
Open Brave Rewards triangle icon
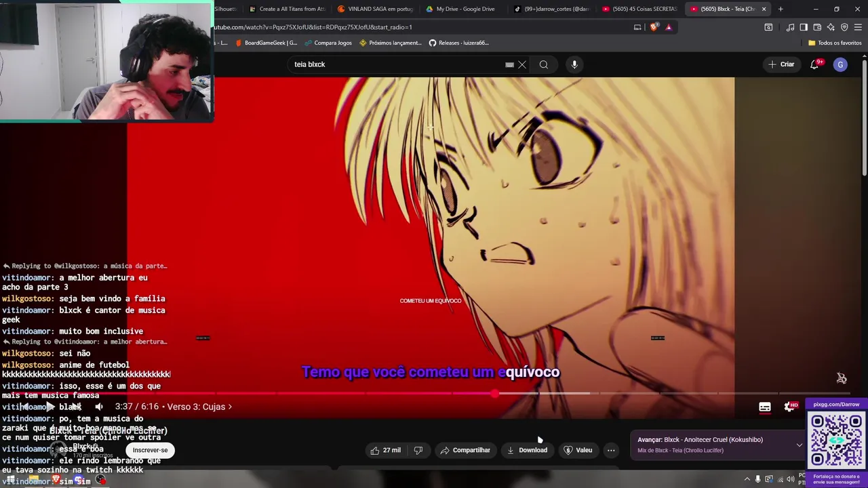click(x=669, y=27)
